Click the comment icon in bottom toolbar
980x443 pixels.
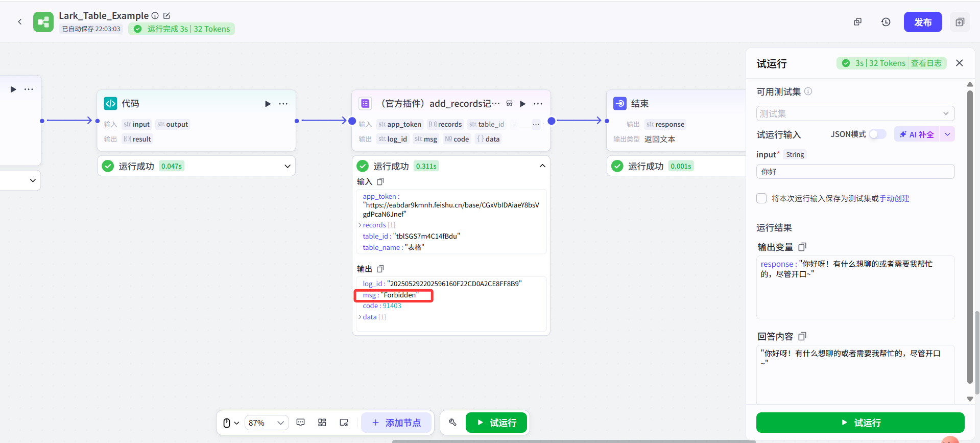coord(301,423)
